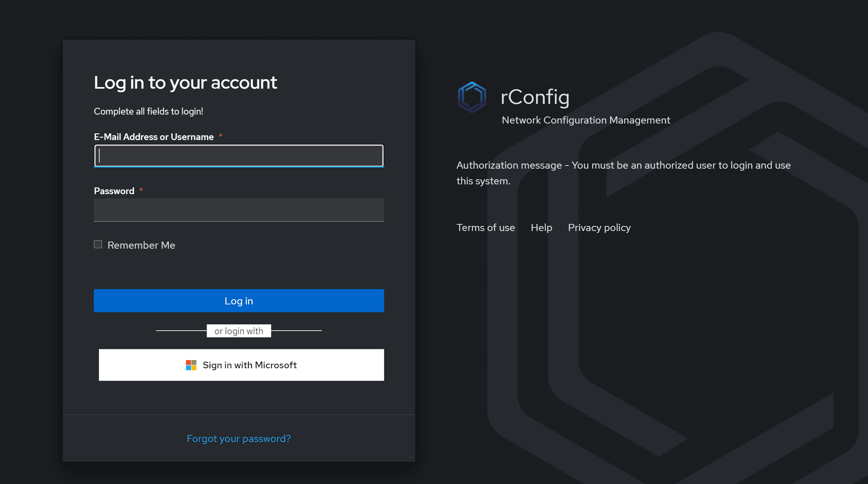View the Privacy policy link

599,227
